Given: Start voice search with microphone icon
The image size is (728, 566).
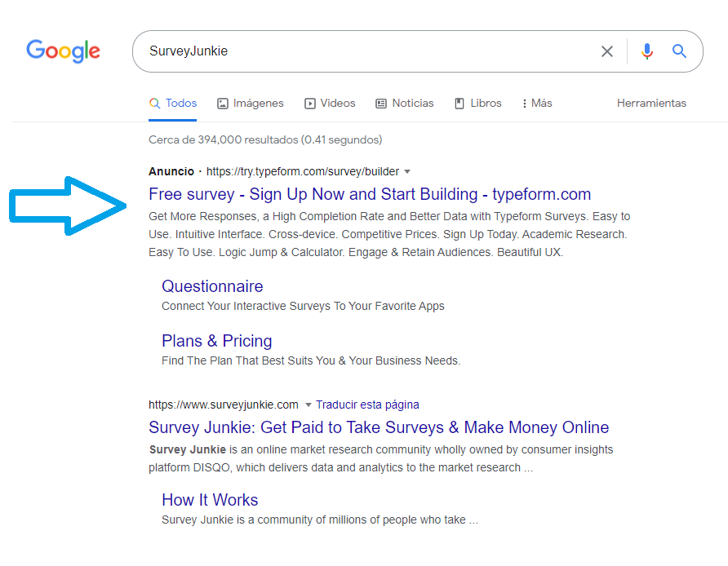Looking at the screenshot, I should [646, 51].
